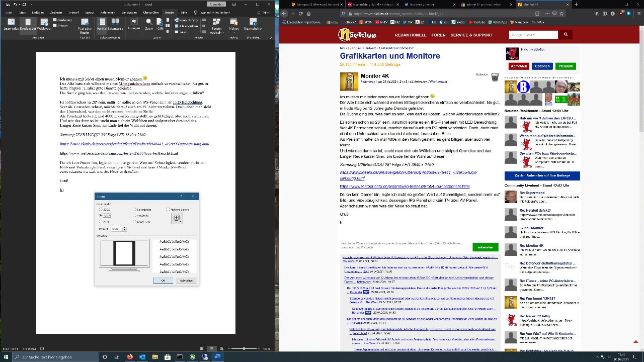Collapse the Word ribbon with chevron
The height and width of the screenshot is (362, 644).
tap(271, 38)
